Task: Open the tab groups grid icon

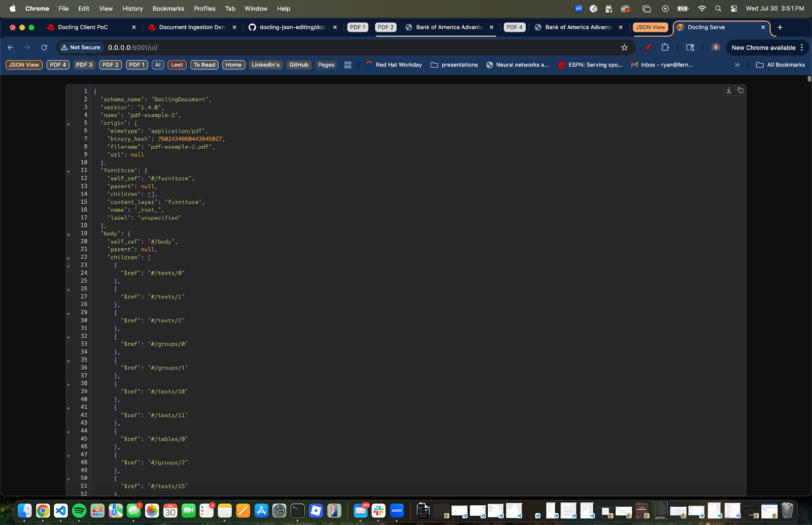Action: [348, 65]
